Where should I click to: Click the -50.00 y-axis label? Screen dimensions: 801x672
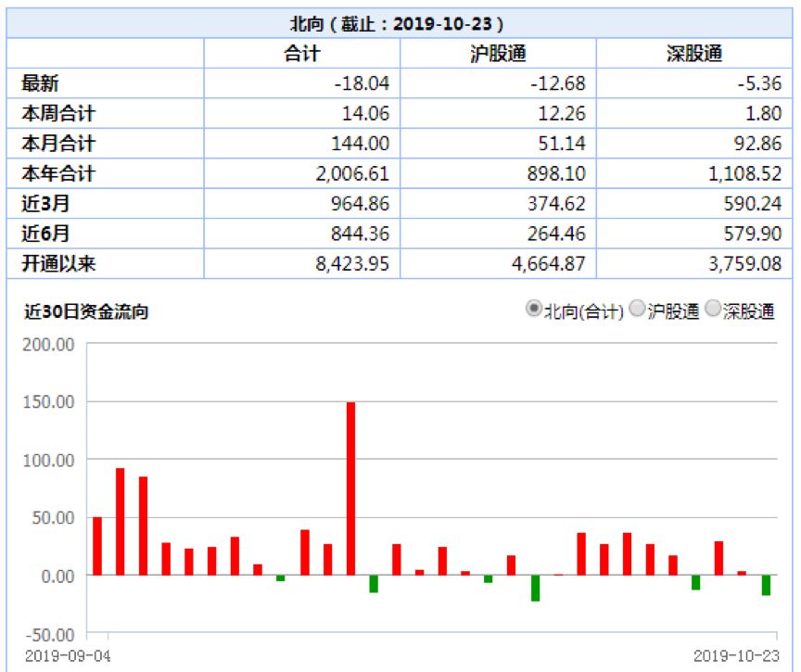pyautogui.click(x=50, y=635)
